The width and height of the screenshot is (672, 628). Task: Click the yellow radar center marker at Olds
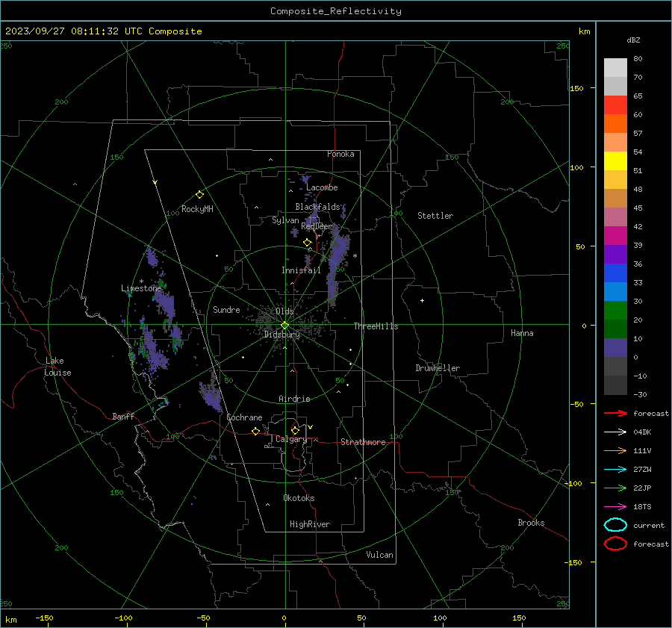point(285,325)
